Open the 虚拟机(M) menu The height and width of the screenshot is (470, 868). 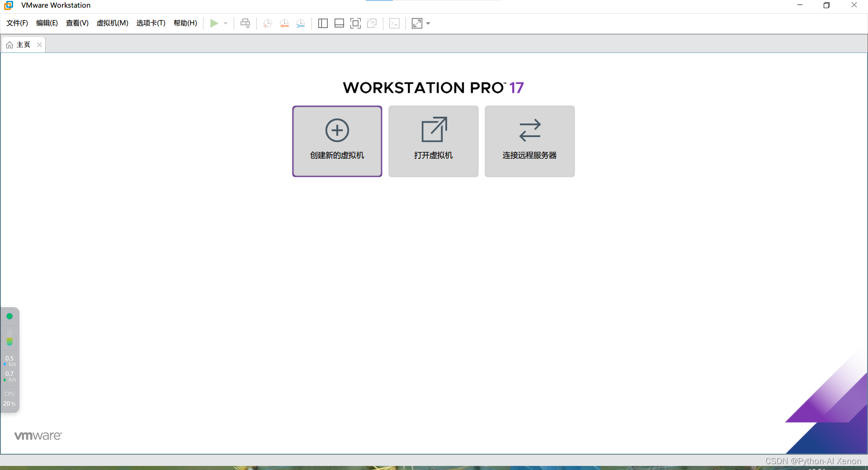(113, 23)
